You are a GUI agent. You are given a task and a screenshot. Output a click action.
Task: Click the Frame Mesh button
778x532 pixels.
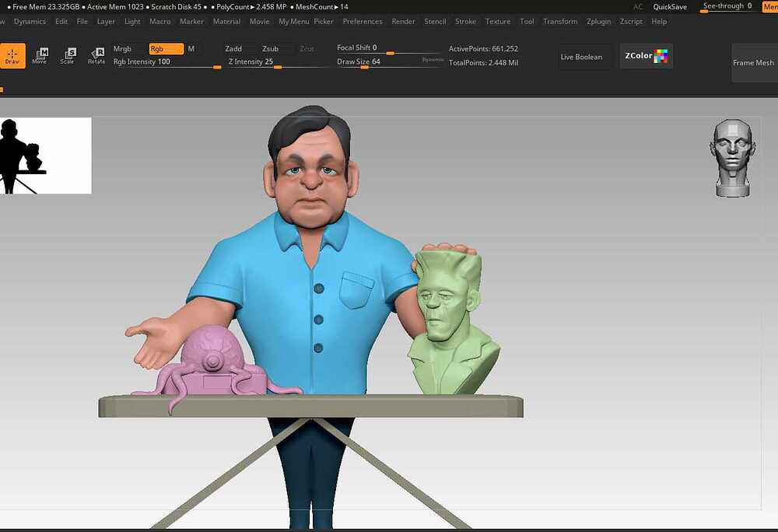pyautogui.click(x=753, y=63)
